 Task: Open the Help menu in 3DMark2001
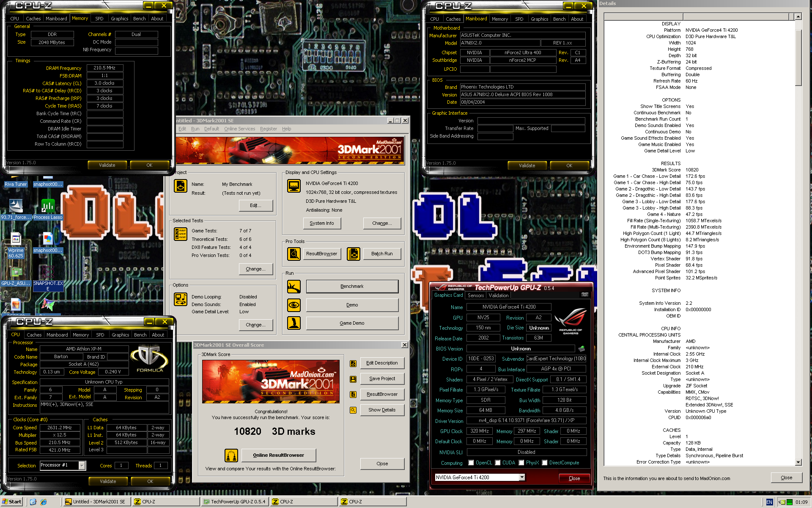[286, 129]
